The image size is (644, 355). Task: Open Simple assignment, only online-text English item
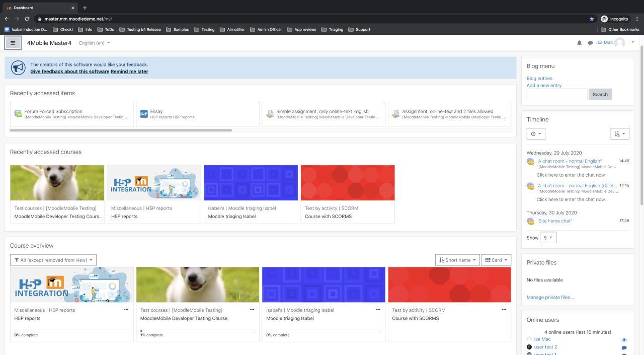tap(324, 114)
